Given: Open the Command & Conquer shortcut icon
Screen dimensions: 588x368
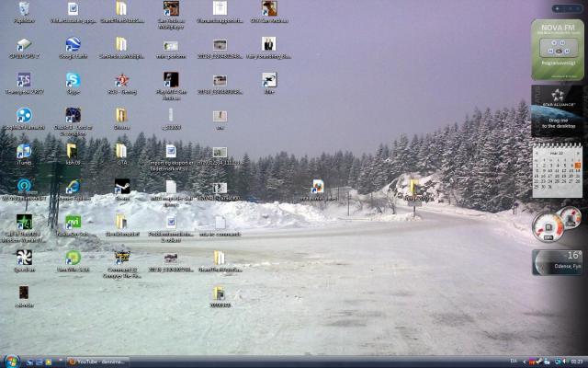Looking at the screenshot, I should coord(122,258).
